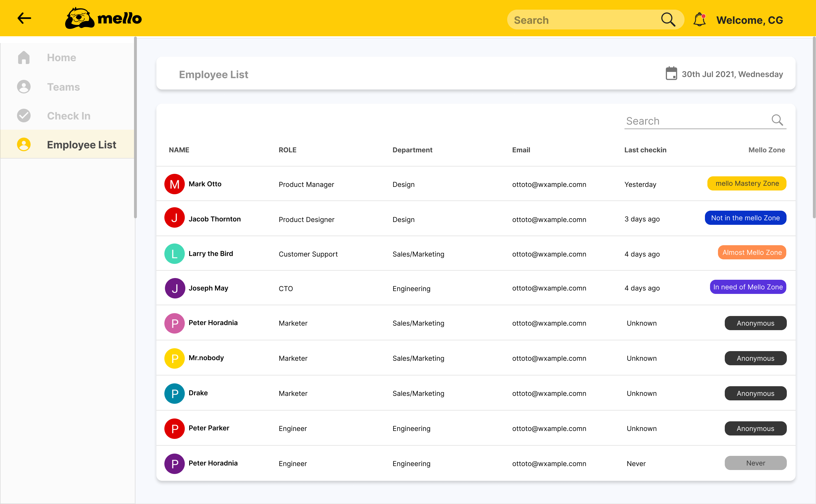This screenshot has height=504, width=816.
Task: Click the Almost Mello Zone badge
Action: [752, 252]
